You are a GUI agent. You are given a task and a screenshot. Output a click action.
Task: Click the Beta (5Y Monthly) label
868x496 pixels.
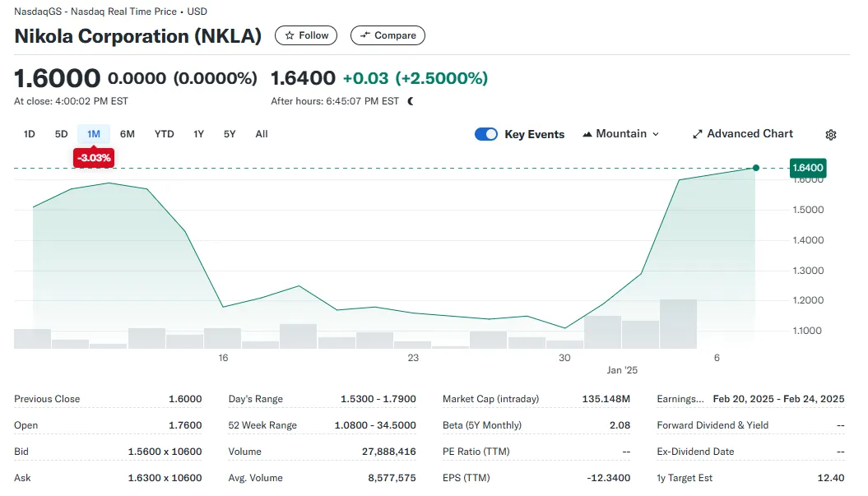click(482, 425)
